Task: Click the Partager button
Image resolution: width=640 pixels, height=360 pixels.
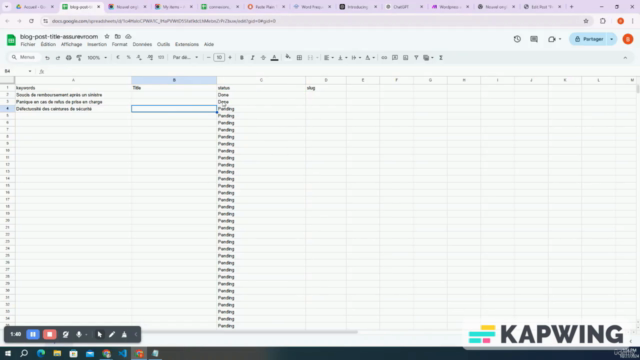Action: [x=589, y=39]
